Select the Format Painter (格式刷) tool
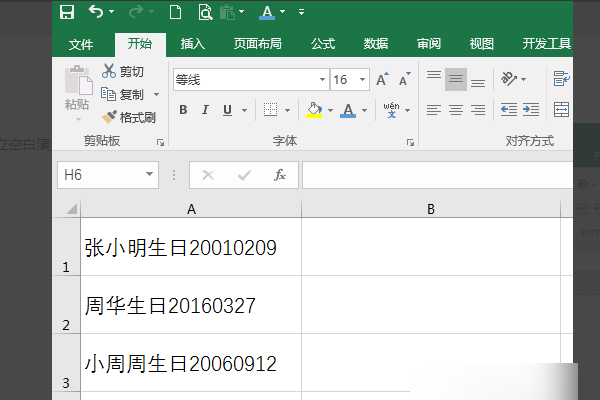The image size is (600, 400). 110,117
